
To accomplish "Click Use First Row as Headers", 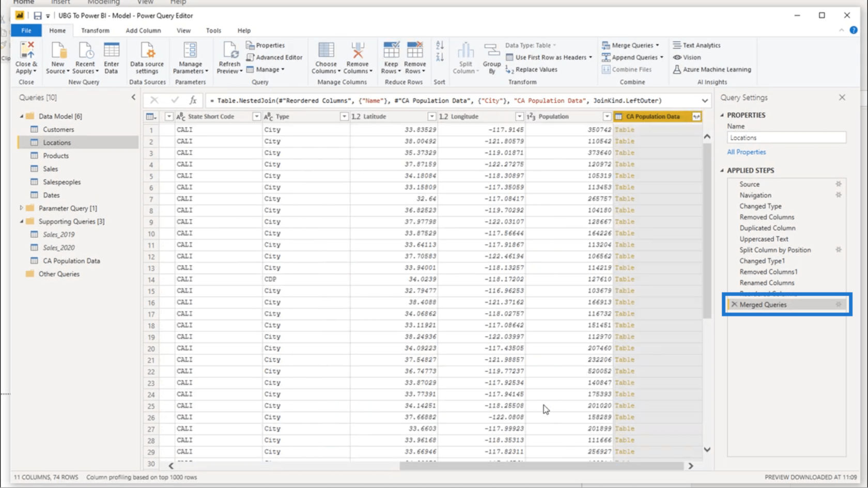I will point(549,57).
